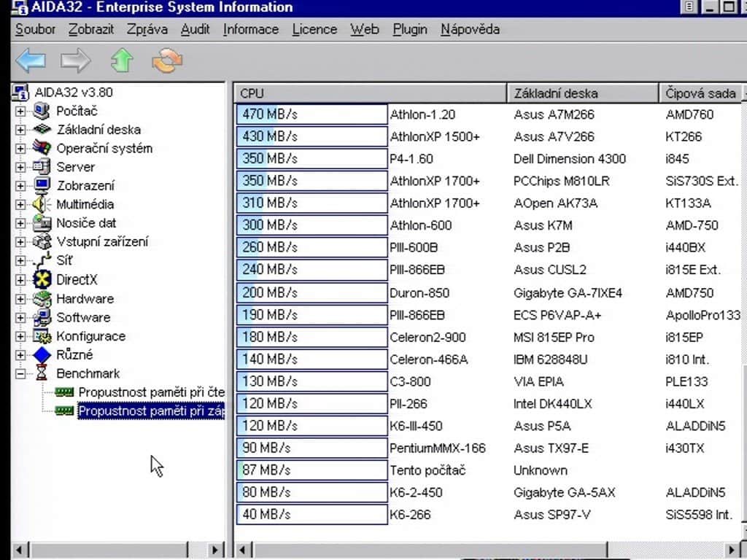Select the Počítač computer icon
Image resolution: width=747 pixels, height=560 pixels.
pyautogui.click(x=42, y=111)
